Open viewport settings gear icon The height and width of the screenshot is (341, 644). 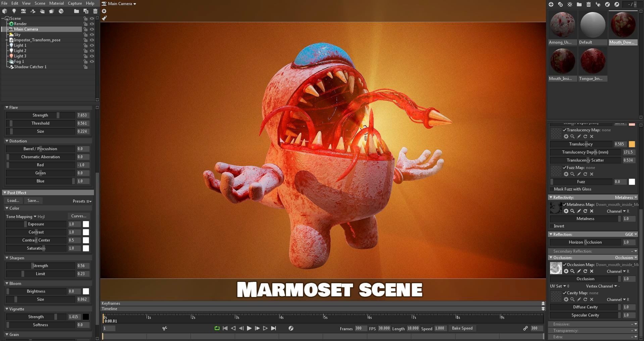[x=104, y=11]
